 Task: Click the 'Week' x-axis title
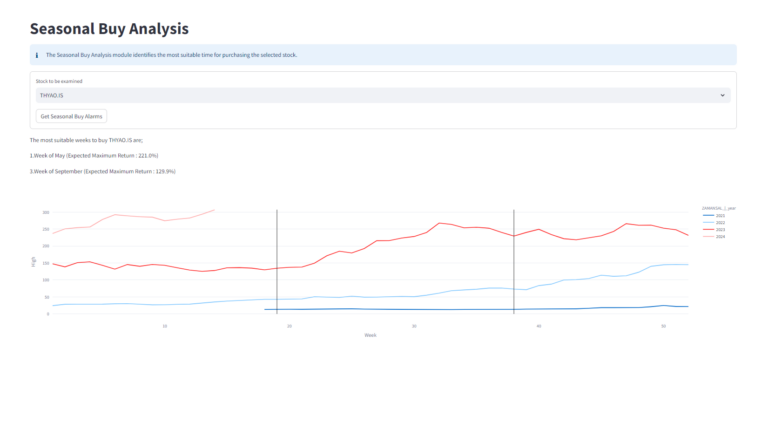coord(370,335)
